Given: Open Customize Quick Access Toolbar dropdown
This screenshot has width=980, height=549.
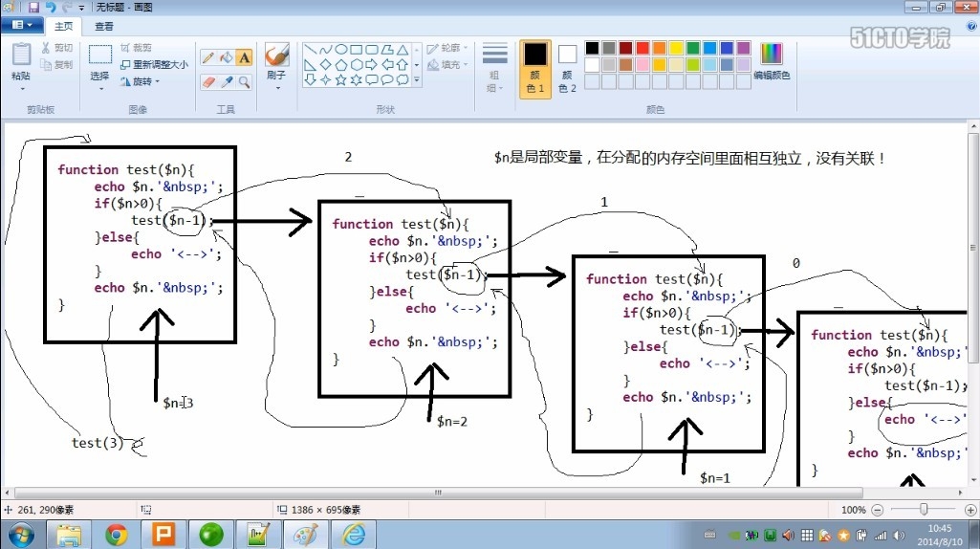Looking at the screenshot, I should click(x=81, y=8).
